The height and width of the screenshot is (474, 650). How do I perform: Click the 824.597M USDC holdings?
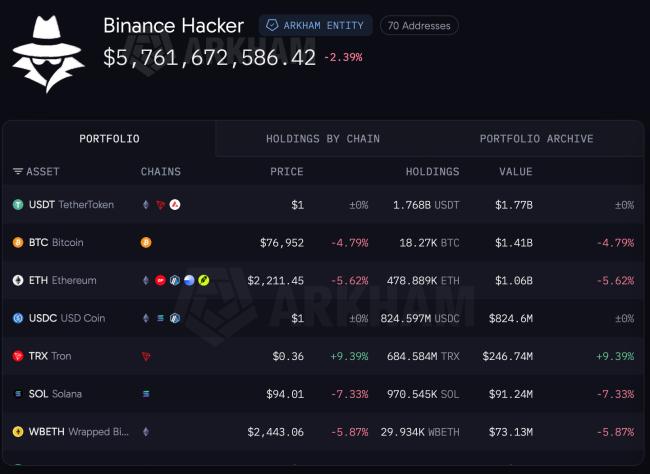pyautogui.click(x=420, y=318)
